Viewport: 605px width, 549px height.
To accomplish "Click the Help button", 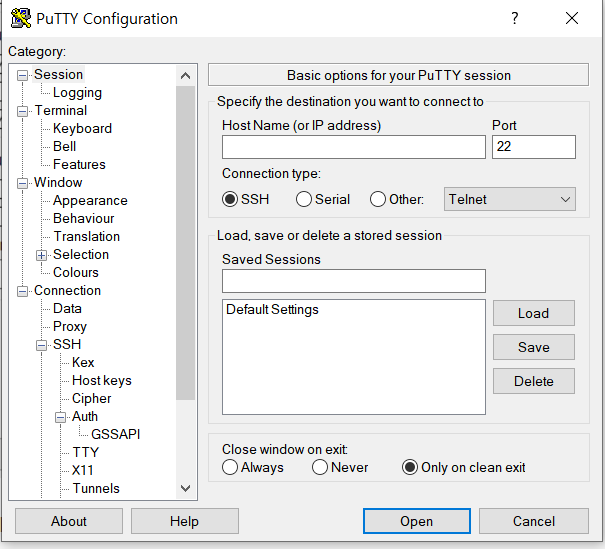I will point(184,521).
